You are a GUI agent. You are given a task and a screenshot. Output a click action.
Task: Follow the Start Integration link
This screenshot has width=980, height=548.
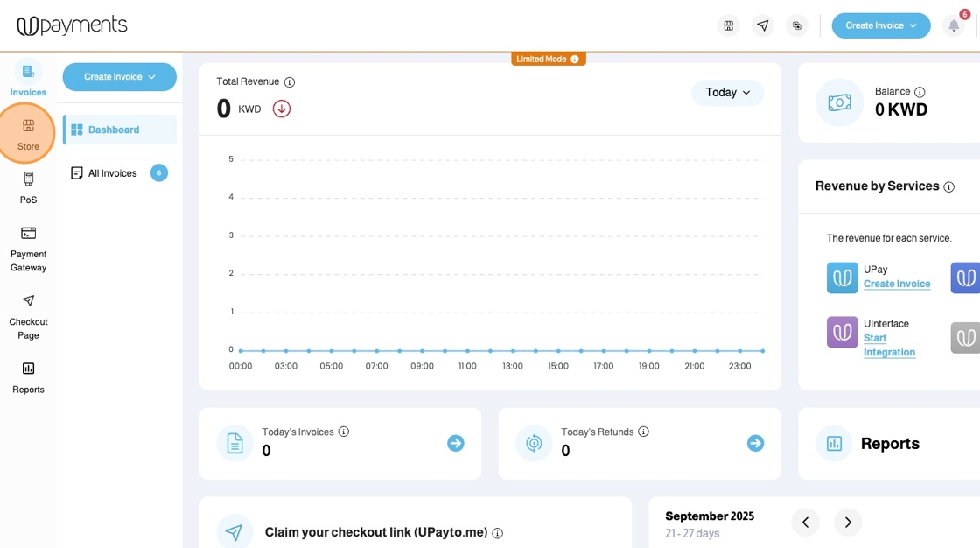889,345
